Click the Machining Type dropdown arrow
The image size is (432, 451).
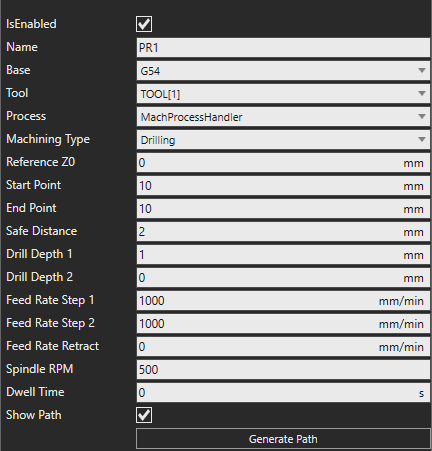pyautogui.click(x=422, y=139)
